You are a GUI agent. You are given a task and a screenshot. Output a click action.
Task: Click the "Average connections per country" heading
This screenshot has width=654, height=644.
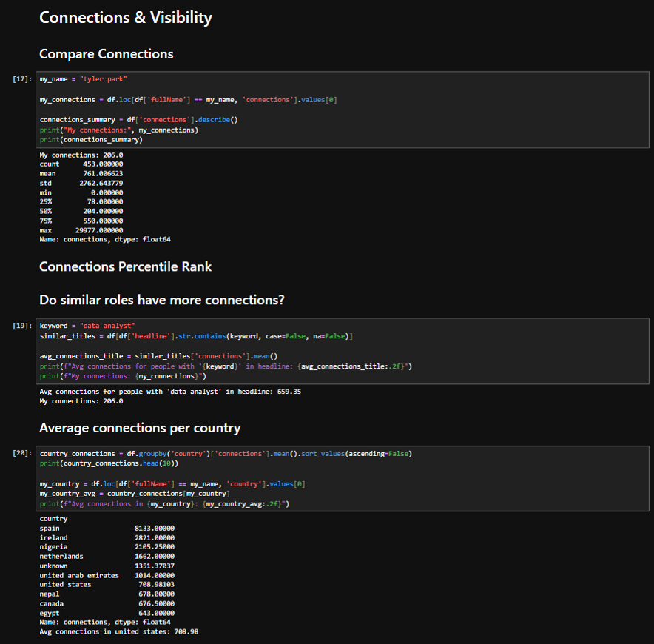coord(140,428)
